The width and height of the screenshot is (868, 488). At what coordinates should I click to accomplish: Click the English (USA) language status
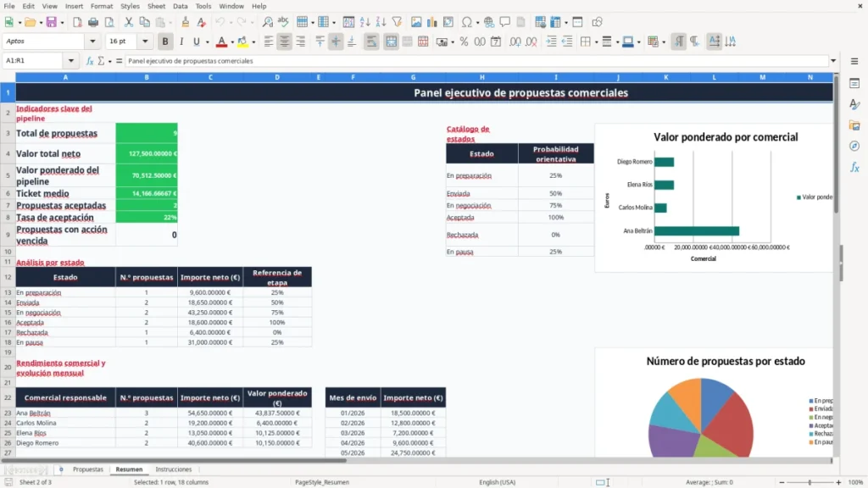coord(497,482)
